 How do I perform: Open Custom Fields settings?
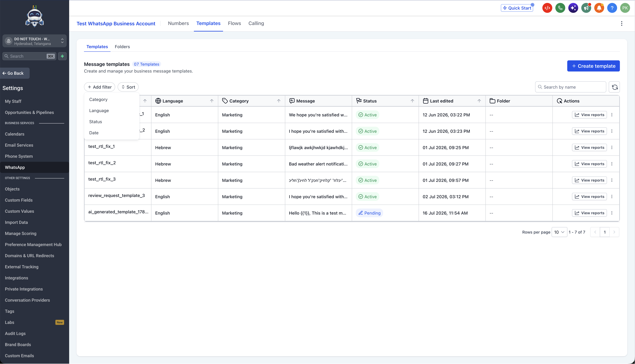(x=19, y=200)
